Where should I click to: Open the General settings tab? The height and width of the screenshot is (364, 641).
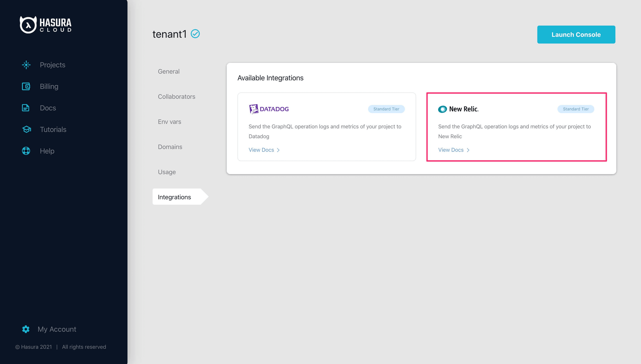pyautogui.click(x=169, y=72)
